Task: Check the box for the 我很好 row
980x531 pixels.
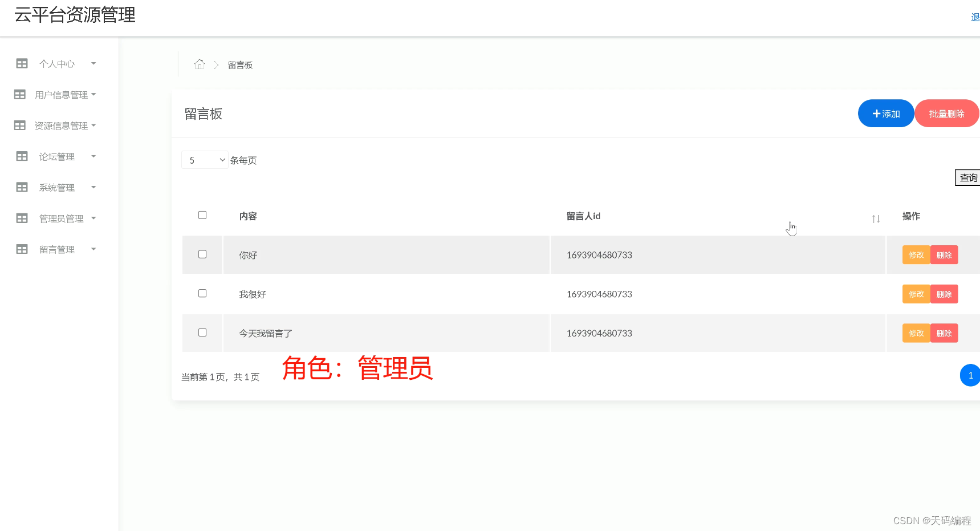Action: (202, 293)
